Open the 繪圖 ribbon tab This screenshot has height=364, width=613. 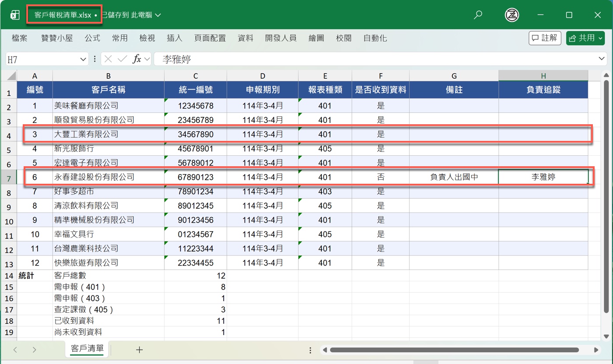click(316, 38)
